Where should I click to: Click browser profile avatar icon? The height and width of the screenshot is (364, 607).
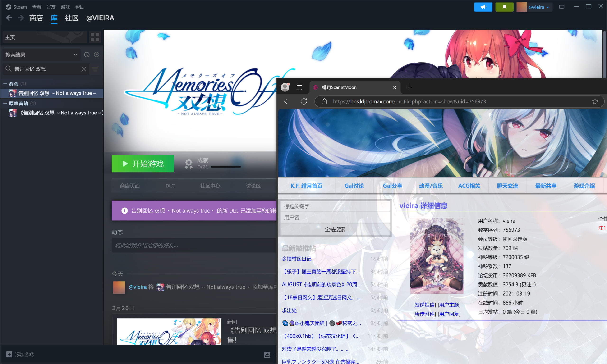pos(285,87)
